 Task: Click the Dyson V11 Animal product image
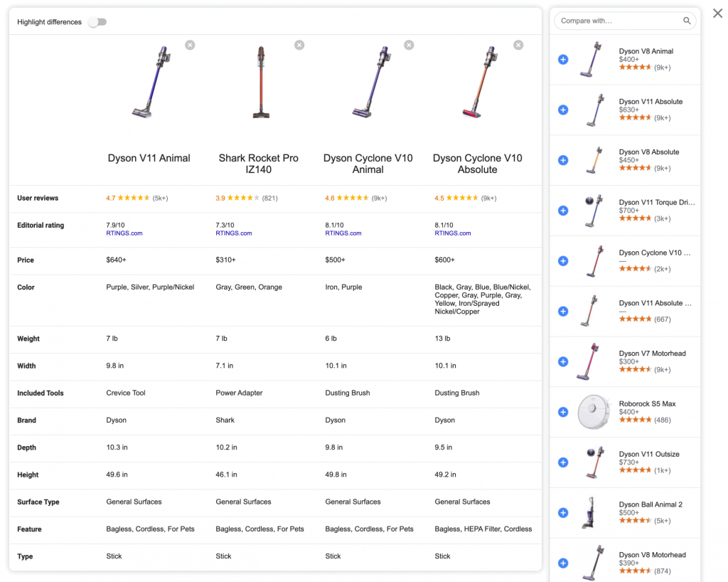click(x=151, y=83)
